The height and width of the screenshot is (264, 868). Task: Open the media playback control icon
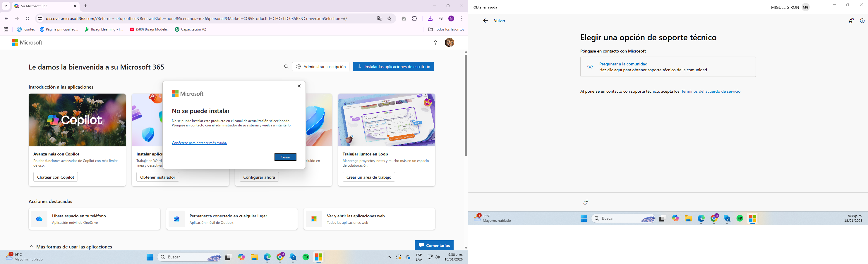pyautogui.click(x=441, y=18)
